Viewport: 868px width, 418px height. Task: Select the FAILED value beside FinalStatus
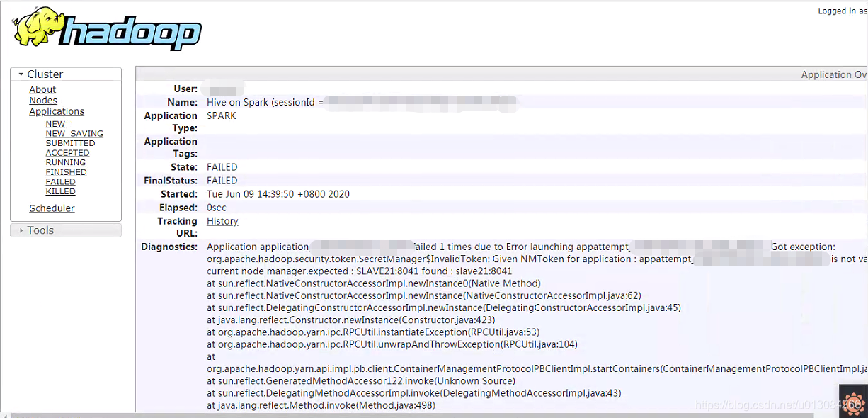click(222, 181)
